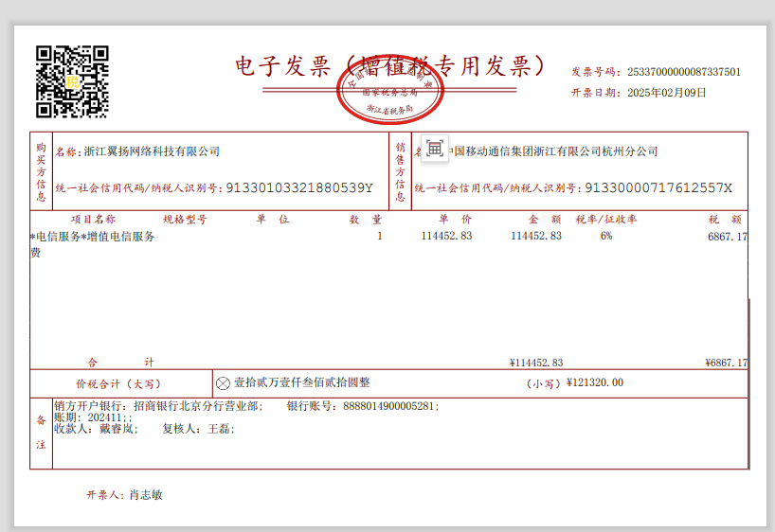This screenshot has width=775, height=532.
Task: Select the invoice number 25337000000087337501
Action: (x=678, y=72)
